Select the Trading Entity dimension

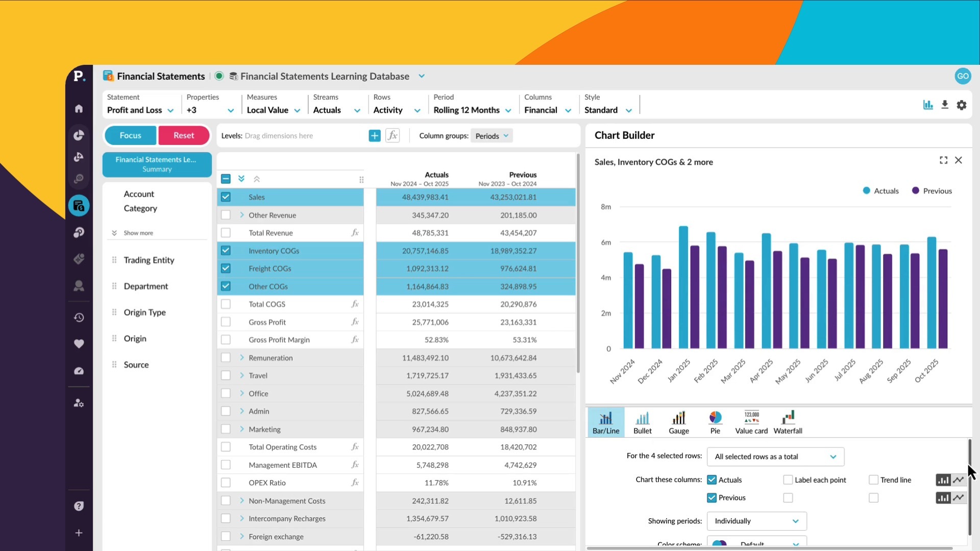[x=149, y=260]
